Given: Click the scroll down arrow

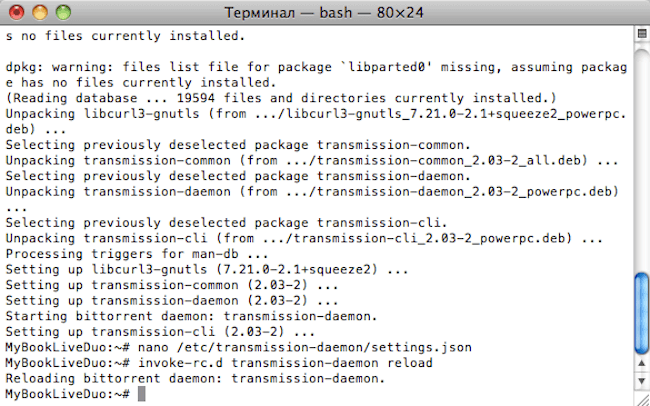Looking at the screenshot, I should (641, 380).
